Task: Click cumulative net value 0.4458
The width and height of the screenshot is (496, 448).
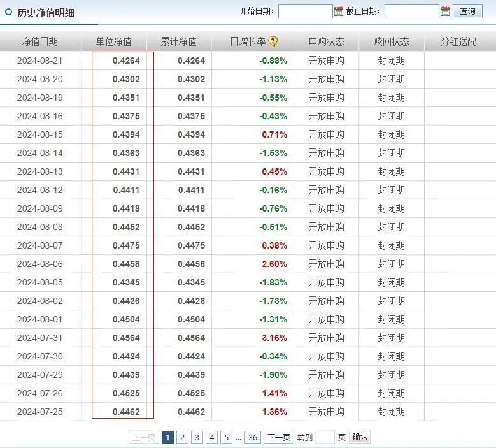Action: [x=192, y=264]
